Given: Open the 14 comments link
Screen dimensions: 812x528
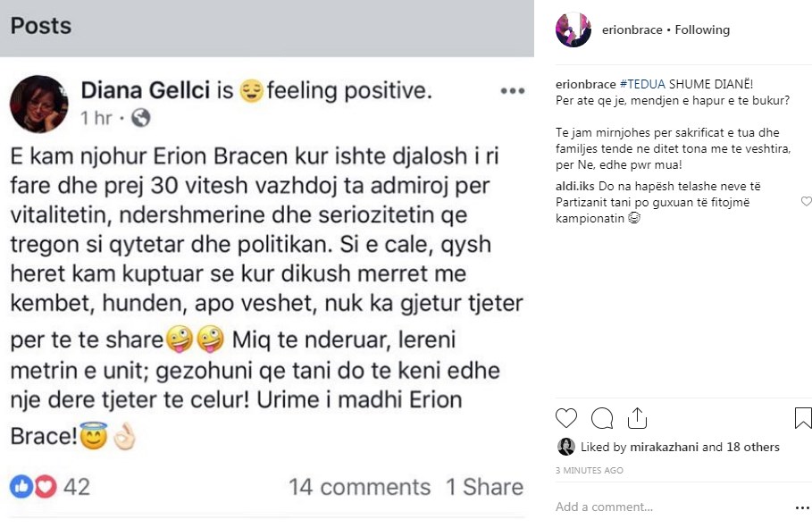Looking at the screenshot, I should pos(359,487).
